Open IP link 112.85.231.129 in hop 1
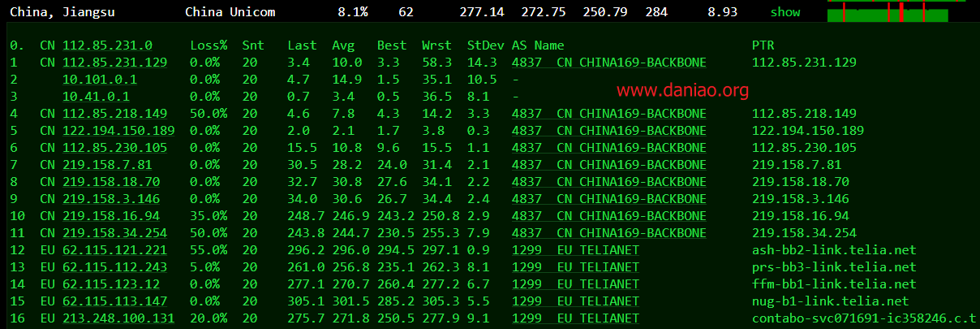980x329 pixels. pyautogui.click(x=114, y=63)
